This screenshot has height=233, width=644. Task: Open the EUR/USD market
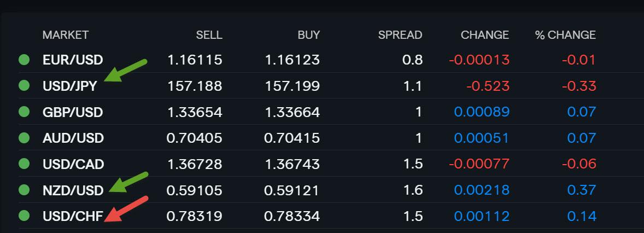(x=73, y=60)
